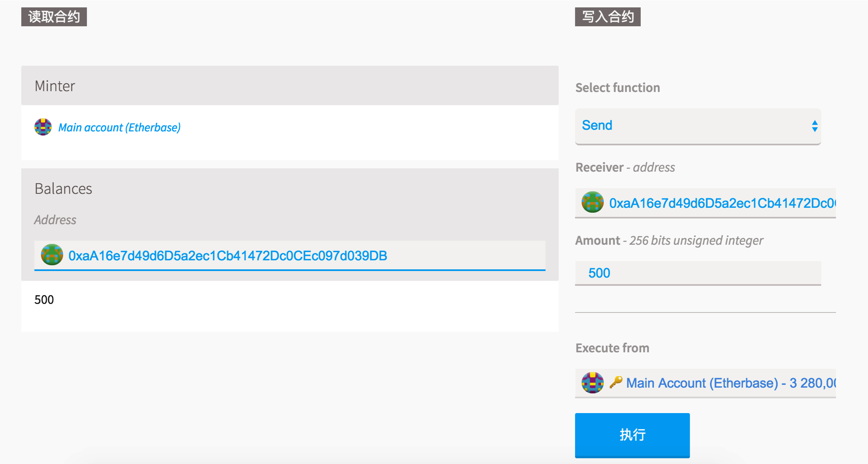Viewport: 868px width, 464px height.
Task: Focus the Receiver address field
Action: pyautogui.click(x=721, y=203)
